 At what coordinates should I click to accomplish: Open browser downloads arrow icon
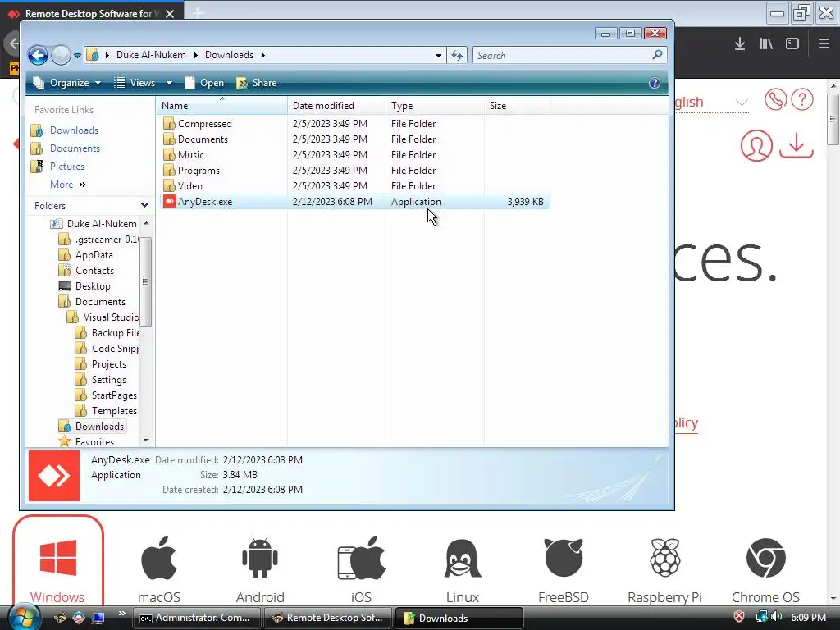coord(740,44)
